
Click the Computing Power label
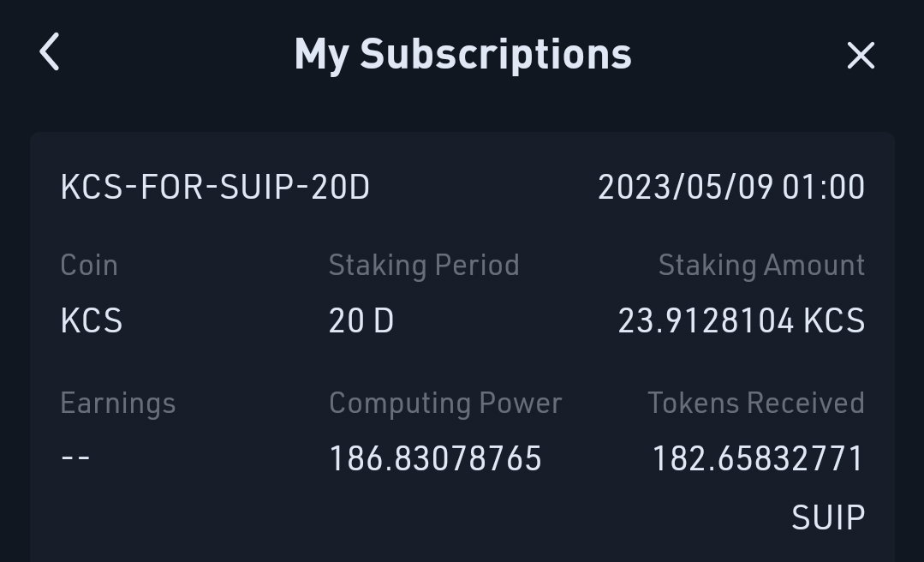click(445, 404)
